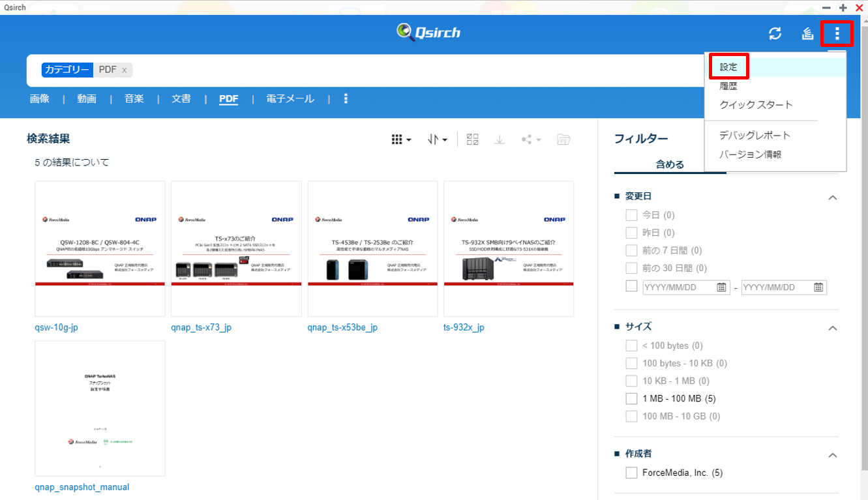Check the 10 KB - 1 MB filter
The width and height of the screenshot is (868, 500).
pyautogui.click(x=631, y=381)
